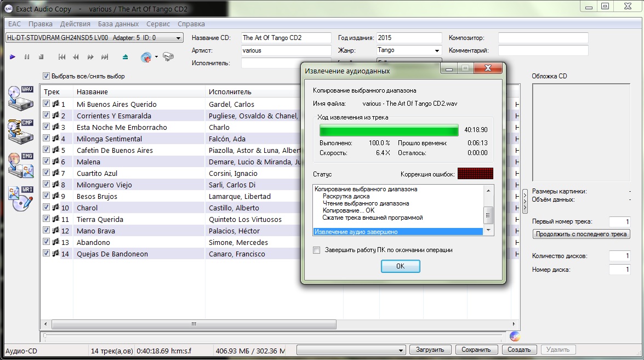The image size is (644, 360).
Task: Toggle the select all/deselect checkbox
Action: (x=47, y=76)
